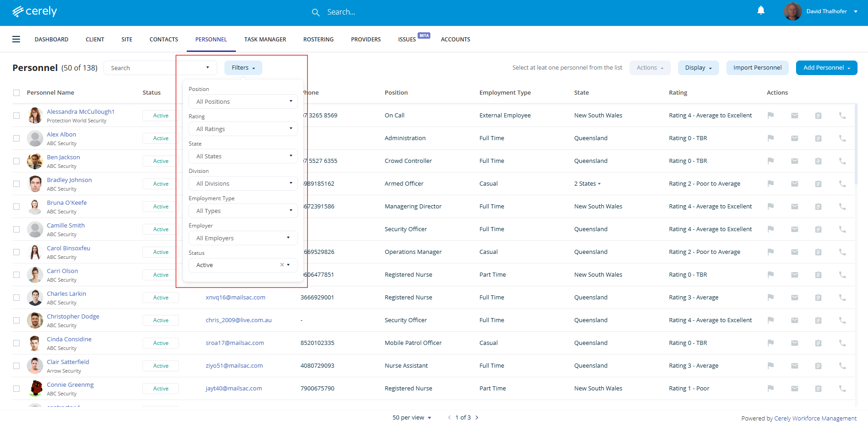Viewport: 868px width, 425px height.
Task: Click the clipboard icon for Bradley Johnson
Action: [x=818, y=184]
